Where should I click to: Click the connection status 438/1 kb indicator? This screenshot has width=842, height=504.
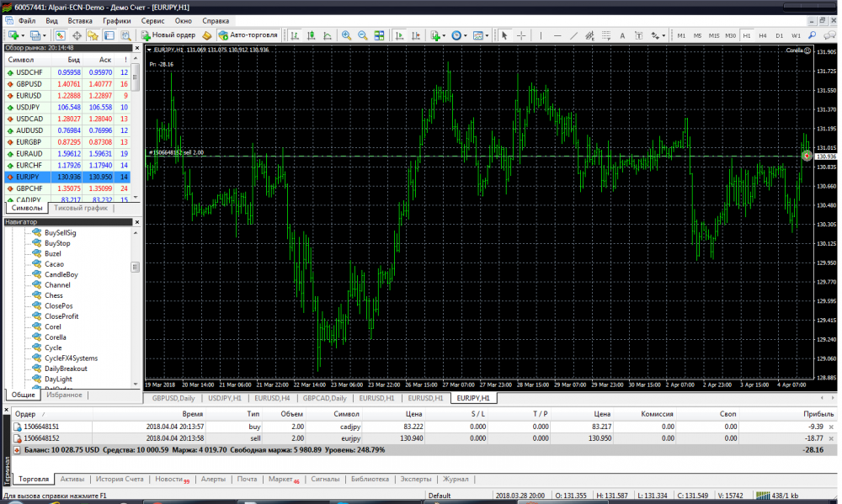click(x=777, y=496)
